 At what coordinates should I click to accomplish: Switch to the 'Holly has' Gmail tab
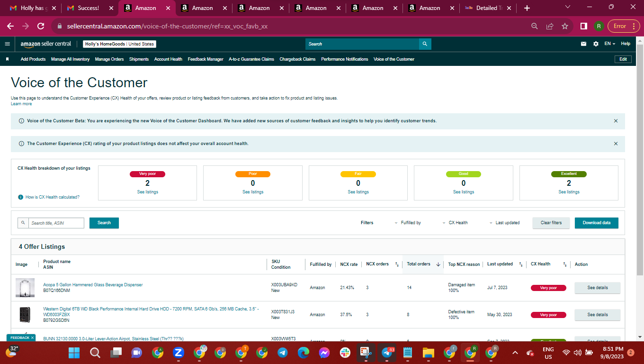click(x=32, y=8)
